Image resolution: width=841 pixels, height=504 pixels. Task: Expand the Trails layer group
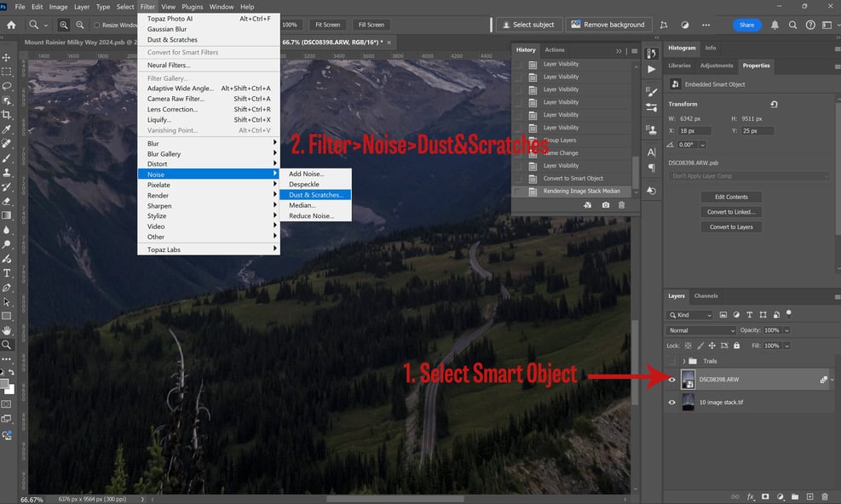pyautogui.click(x=684, y=361)
